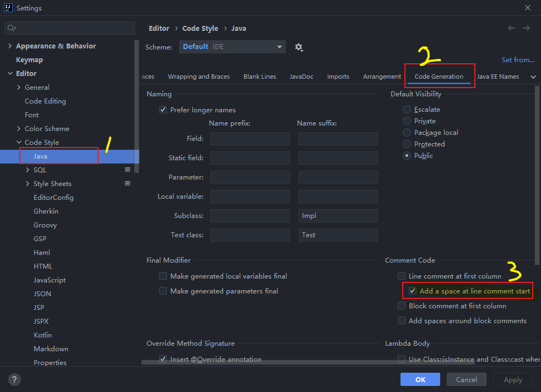This screenshot has height=392, width=541.
Task: Click the back navigation arrow
Action: point(511,28)
